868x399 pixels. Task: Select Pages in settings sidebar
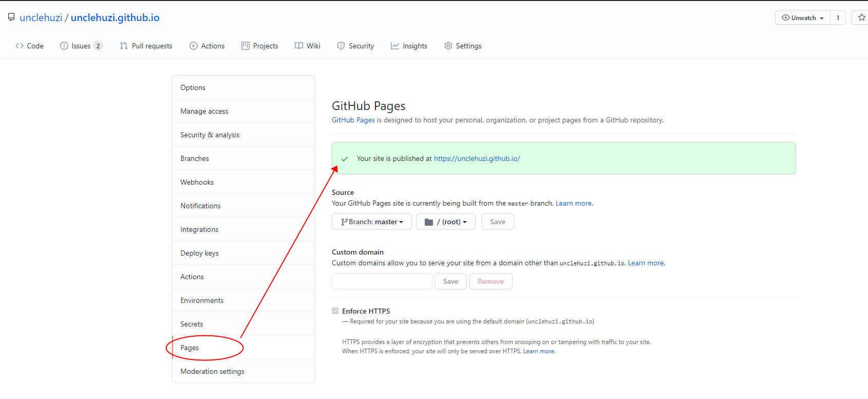(243, 348)
